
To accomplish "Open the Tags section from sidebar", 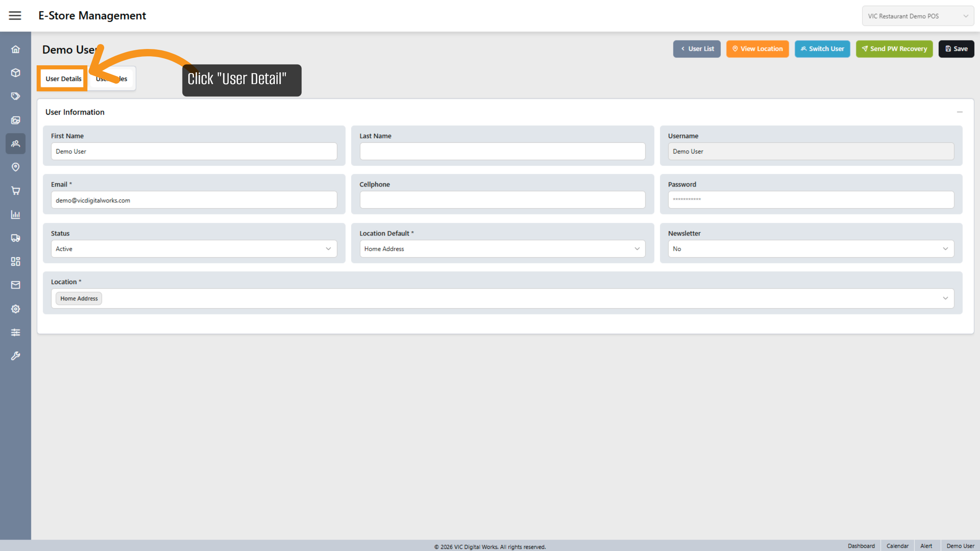I will click(x=16, y=96).
